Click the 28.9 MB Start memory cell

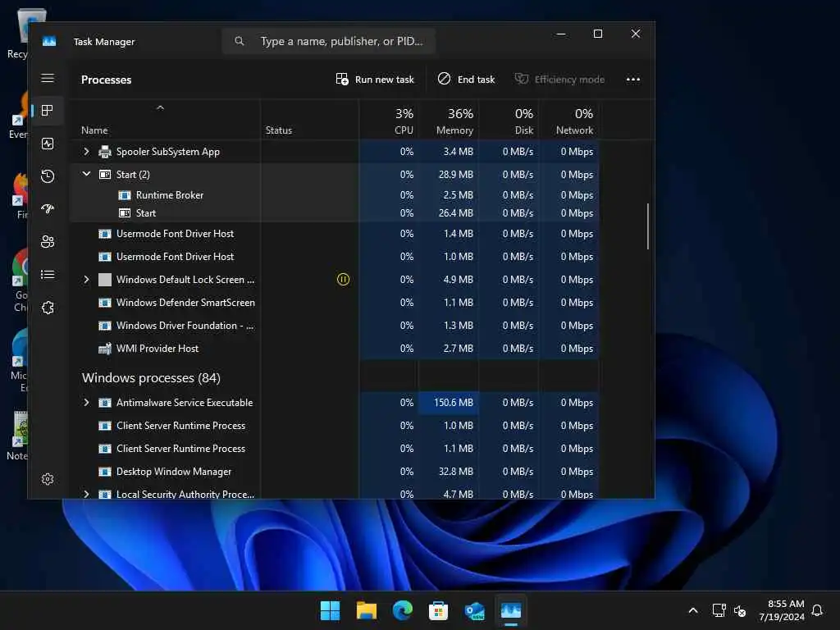[448, 175]
